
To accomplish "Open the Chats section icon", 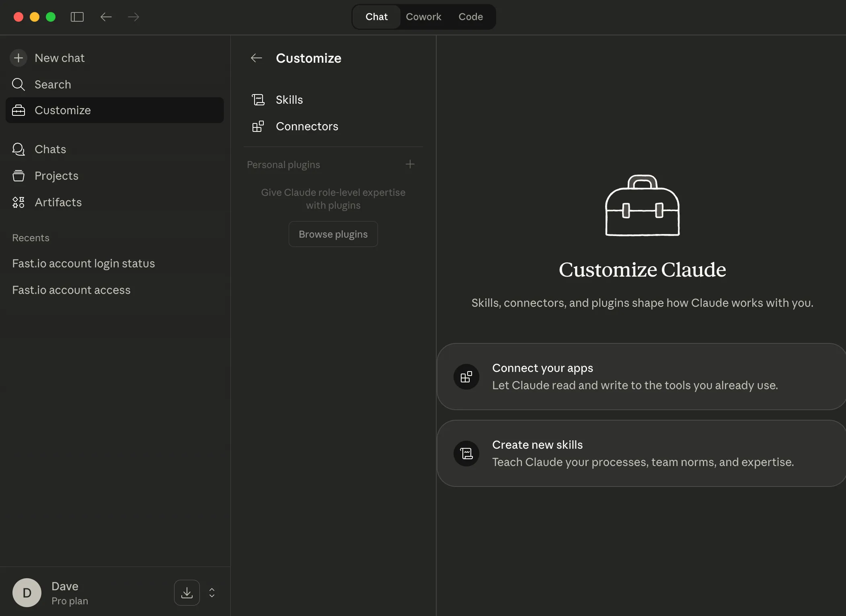I will (x=18, y=149).
